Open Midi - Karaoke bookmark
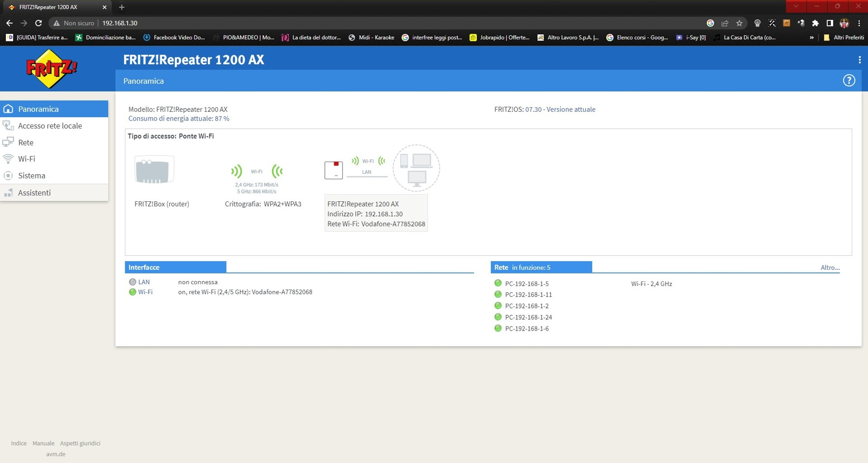 372,37
